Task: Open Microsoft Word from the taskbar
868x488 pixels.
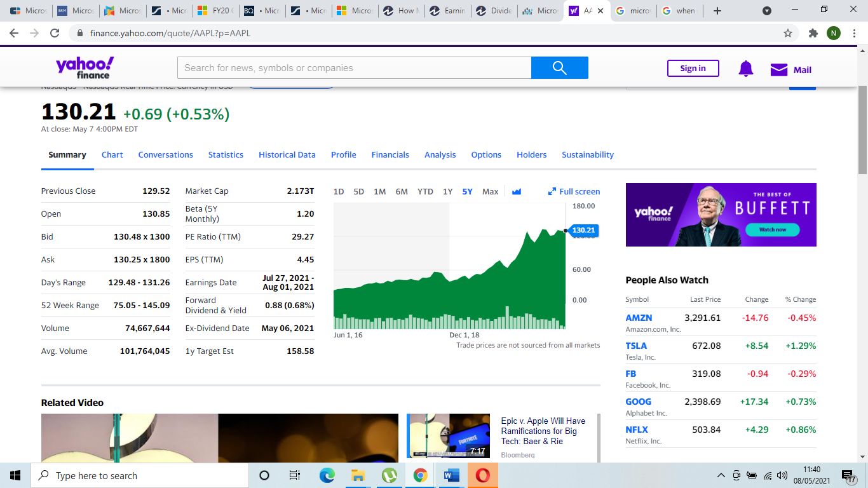Action: [x=451, y=475]
